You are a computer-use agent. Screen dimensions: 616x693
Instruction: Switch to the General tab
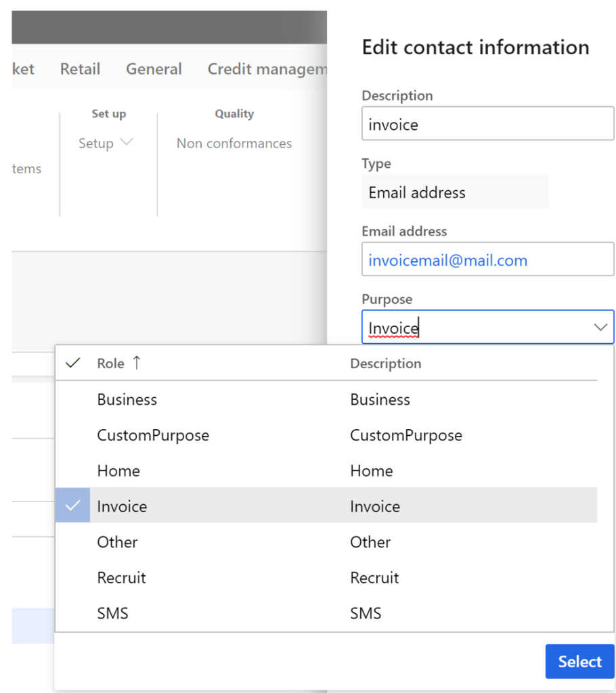pos(154,68)
